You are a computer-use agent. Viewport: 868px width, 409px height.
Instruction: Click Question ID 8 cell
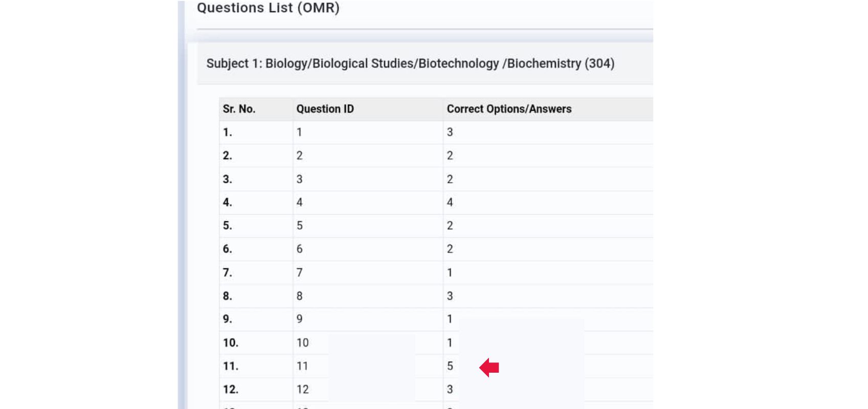point(299,296)
